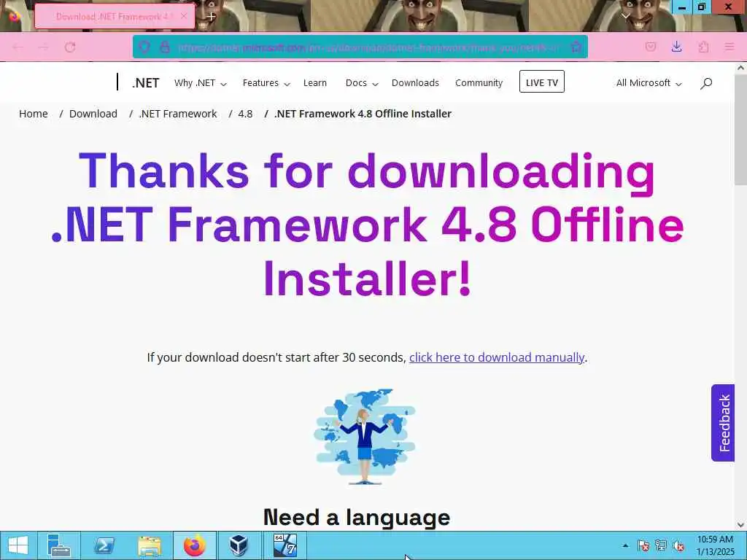Save page to Pocket
747x560 pixels.
pos(650,47)
